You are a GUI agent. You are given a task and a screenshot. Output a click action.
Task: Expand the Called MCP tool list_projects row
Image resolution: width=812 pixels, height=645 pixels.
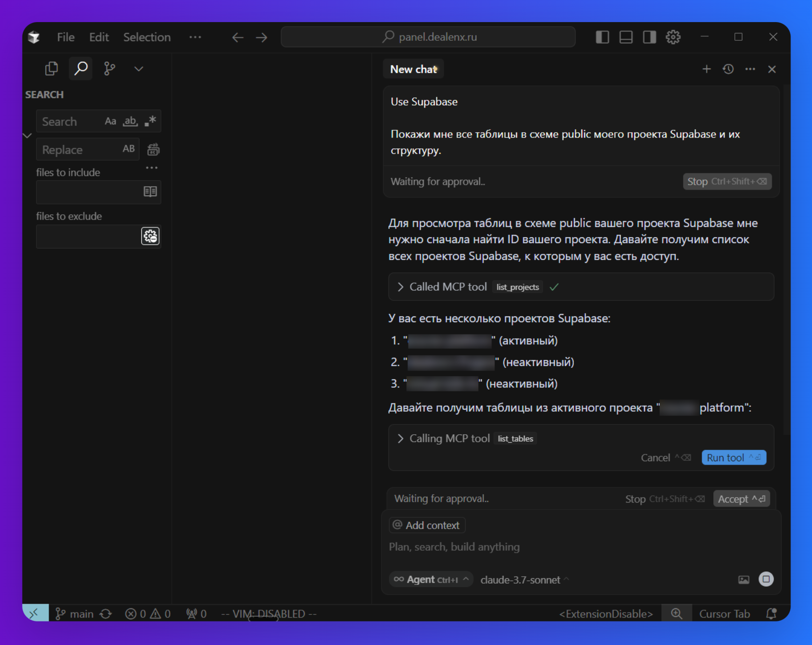pos(581,287)
